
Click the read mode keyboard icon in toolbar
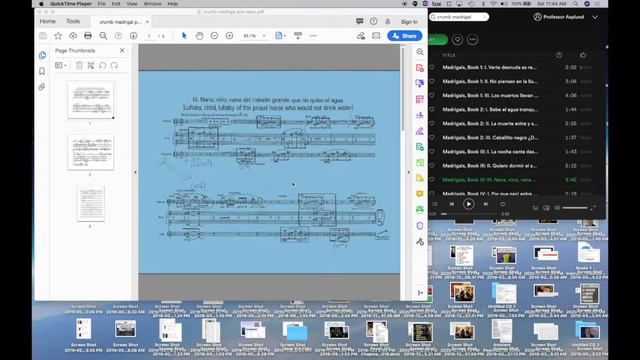[298, 36]
